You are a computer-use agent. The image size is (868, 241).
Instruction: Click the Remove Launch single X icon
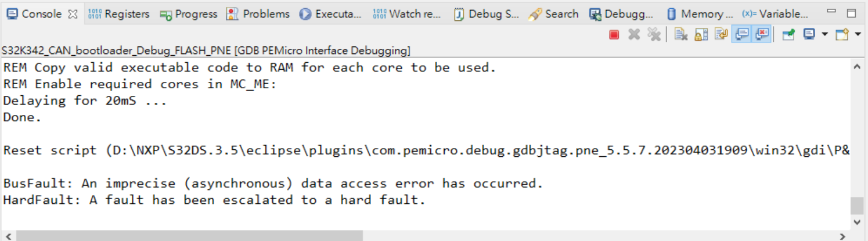click(x=634, y=35)
